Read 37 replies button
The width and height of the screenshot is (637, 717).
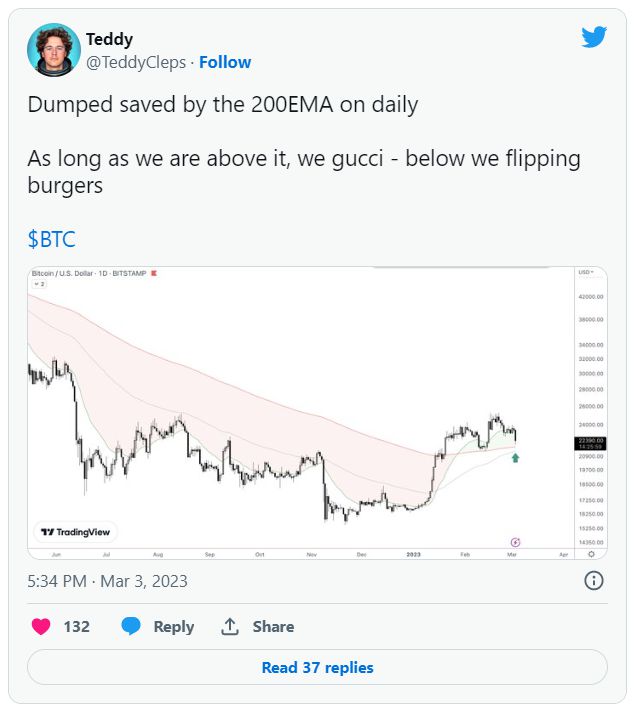(317, 667)
